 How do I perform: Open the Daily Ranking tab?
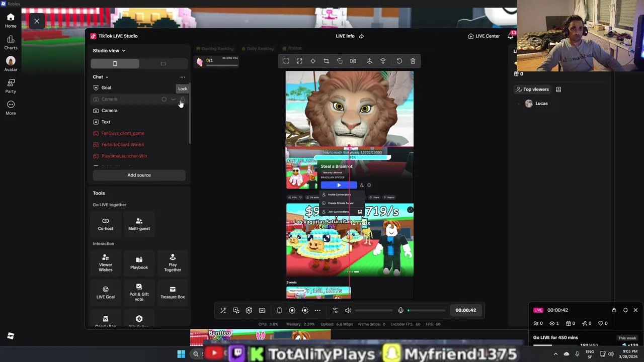coord(257,49)
